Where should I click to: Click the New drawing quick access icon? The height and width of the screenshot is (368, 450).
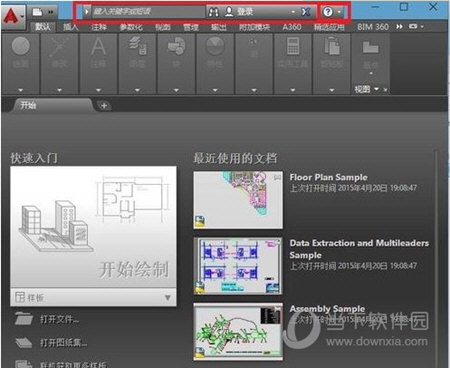click(x=37, y=12)
